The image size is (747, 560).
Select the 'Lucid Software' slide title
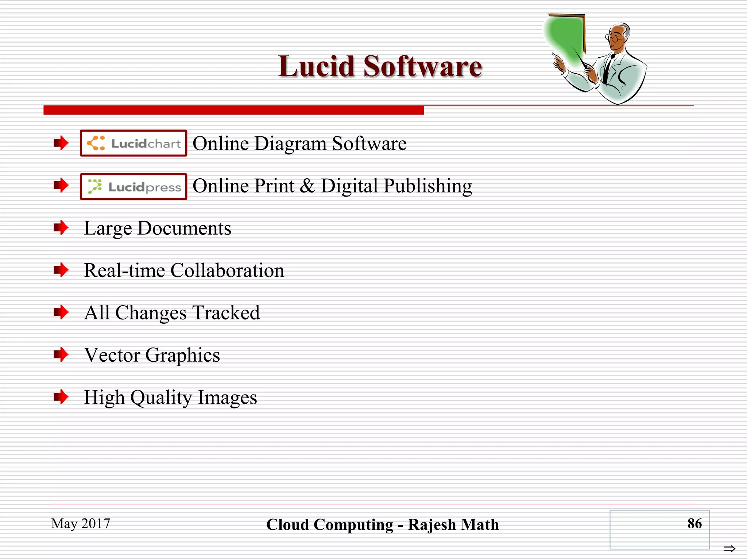pos(380,66)
